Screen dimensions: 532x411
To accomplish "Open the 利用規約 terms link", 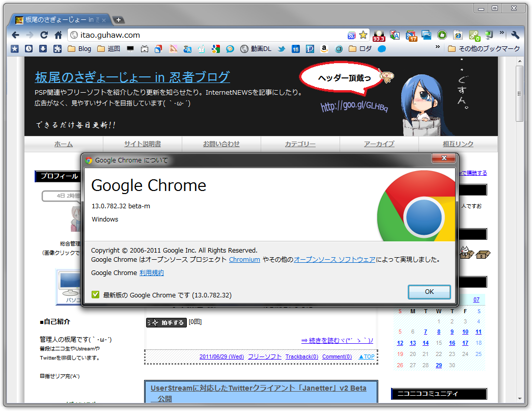I will [152, 273].
